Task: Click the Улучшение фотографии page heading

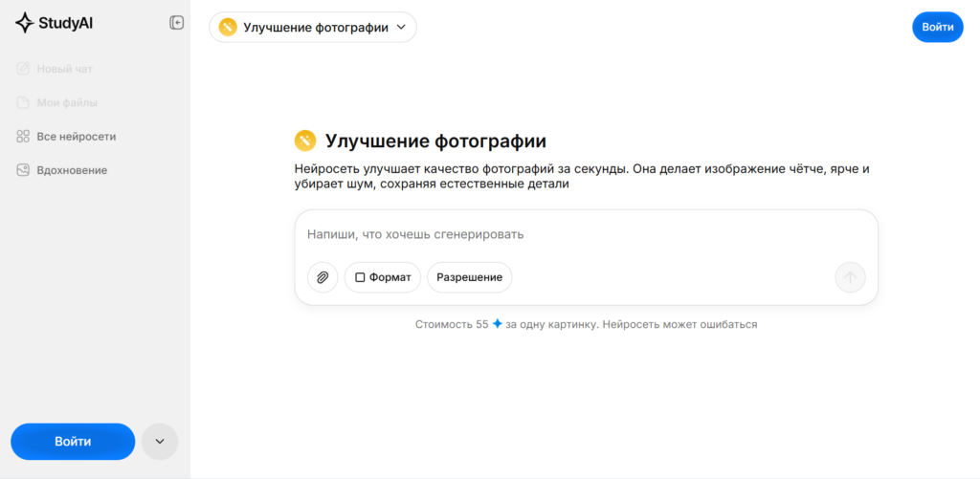Action: (x=435, y=141)
